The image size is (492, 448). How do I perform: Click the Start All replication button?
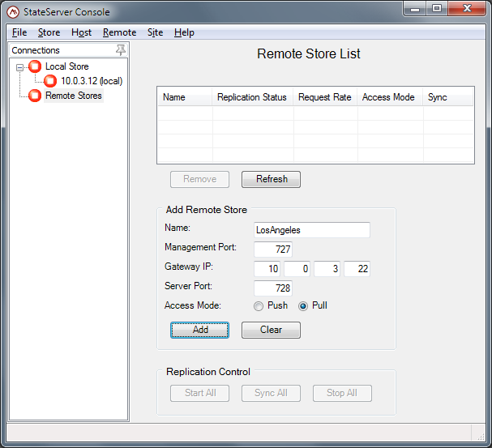[200, 393]
